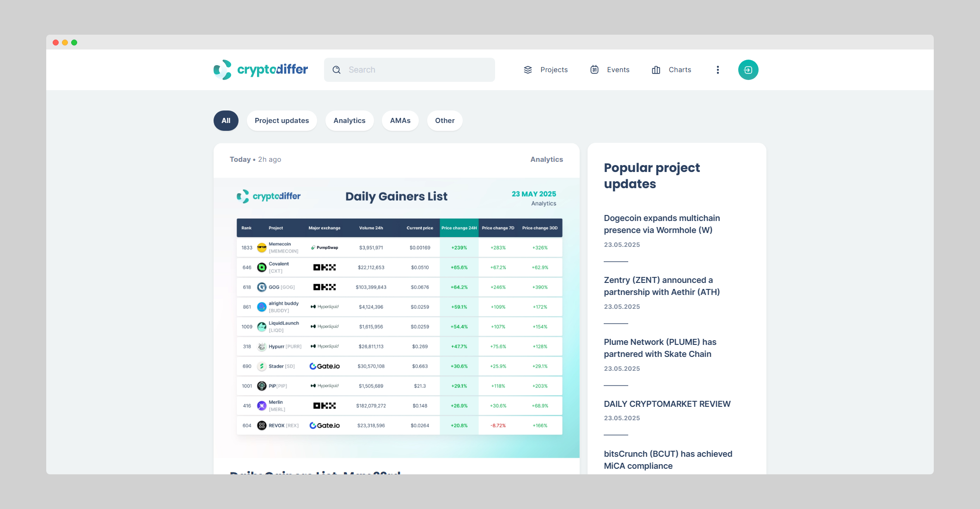980x509 pixels.
Task: Click the Analytics tag on the post
Action: tap(546, 159)
